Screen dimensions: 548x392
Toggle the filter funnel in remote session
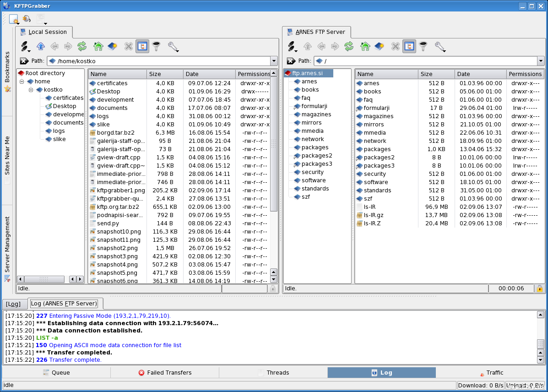pyautogui.click(x=423, y=46)
